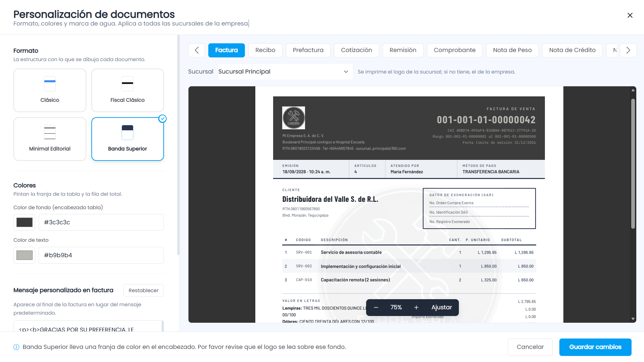Select the Clásico format card
The image size is (644, 362).
pos(50,90)
